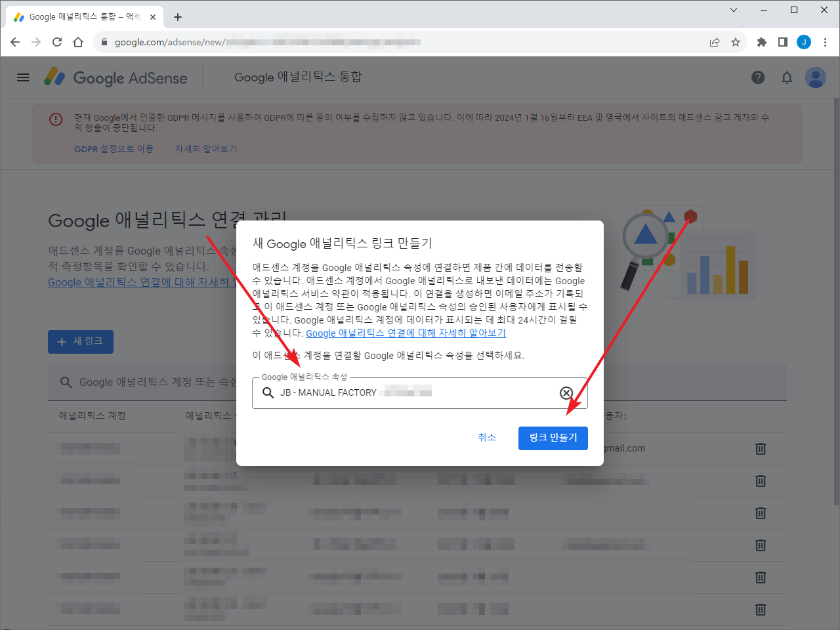Screen dimensions: 840x630
Task: Click the Google 애널리틱스 통합 page title
Action: [298, 77]
